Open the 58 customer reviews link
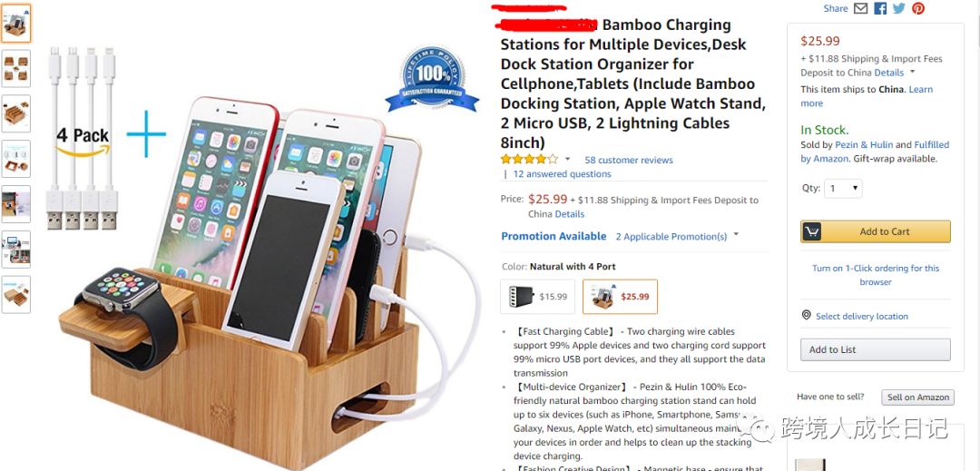 click(x=628, y=160)
